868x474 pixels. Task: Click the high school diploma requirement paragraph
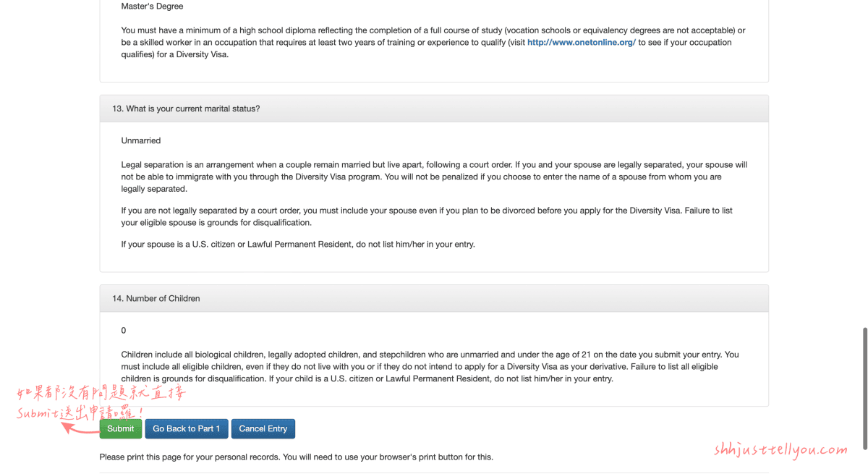[x=433, y=43]
